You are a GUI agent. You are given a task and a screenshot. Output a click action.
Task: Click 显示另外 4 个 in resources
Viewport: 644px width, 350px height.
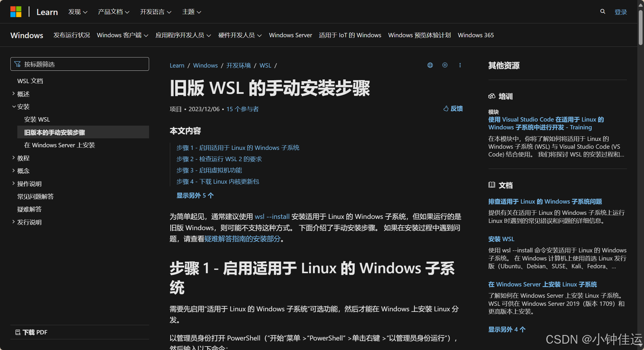point(507,329)
